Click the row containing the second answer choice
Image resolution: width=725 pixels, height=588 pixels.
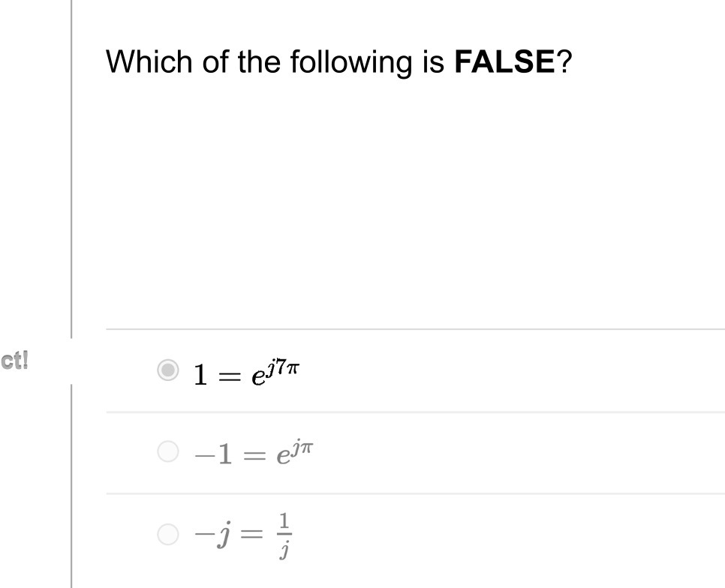tap(375, 453)
